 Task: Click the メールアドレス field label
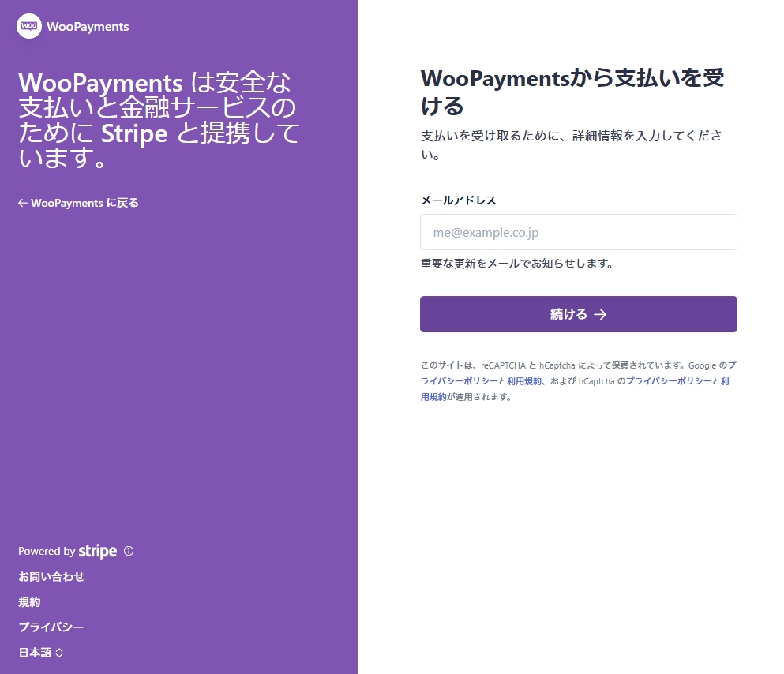pyautogui.click(x=458, y=200)
